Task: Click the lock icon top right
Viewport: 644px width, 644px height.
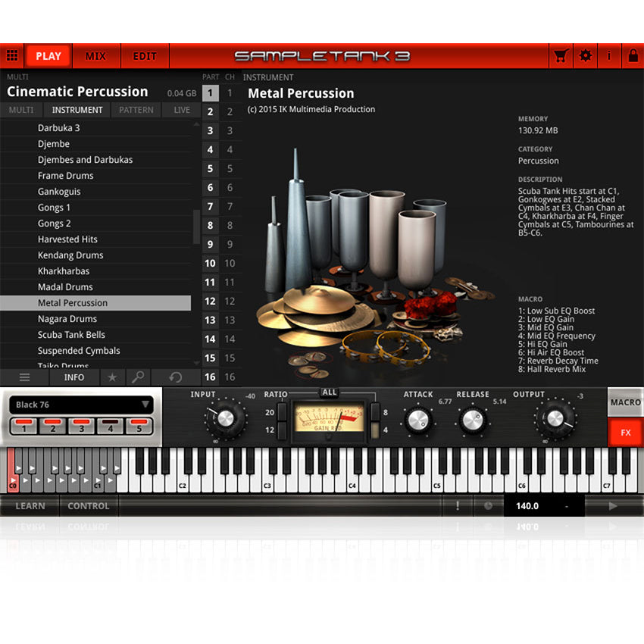Action: tap(633, 55)
